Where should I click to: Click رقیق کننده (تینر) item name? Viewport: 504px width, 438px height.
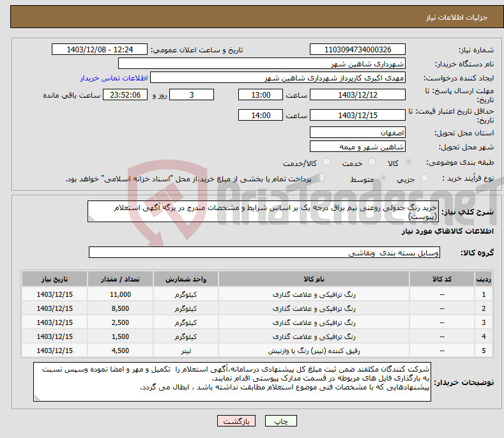pos(314,351)
